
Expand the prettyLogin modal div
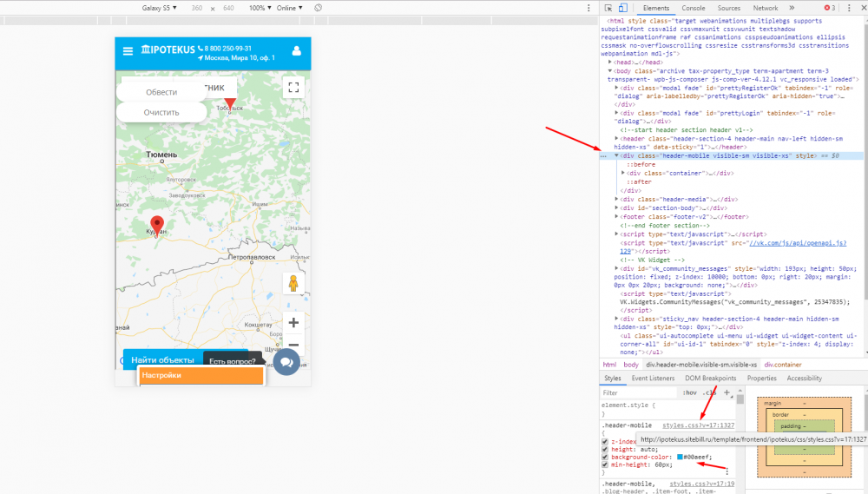pyautogui.click(x=616, y=113)
